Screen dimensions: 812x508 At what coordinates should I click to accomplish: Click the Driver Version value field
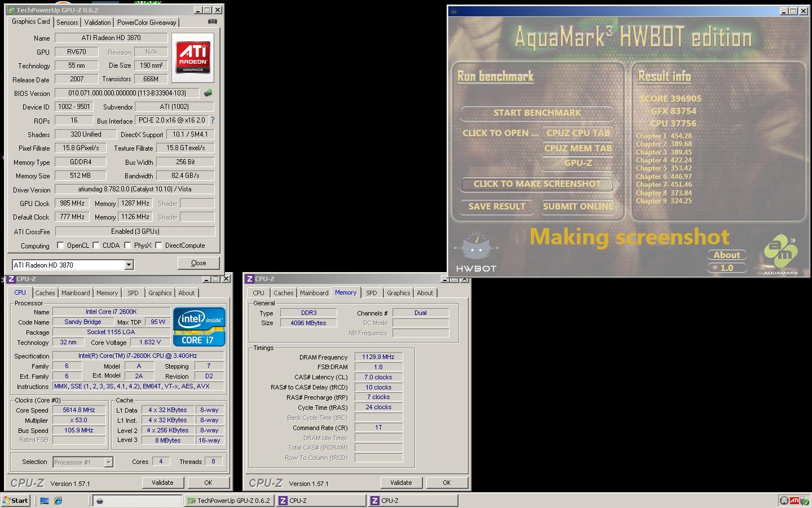(135, 190)
